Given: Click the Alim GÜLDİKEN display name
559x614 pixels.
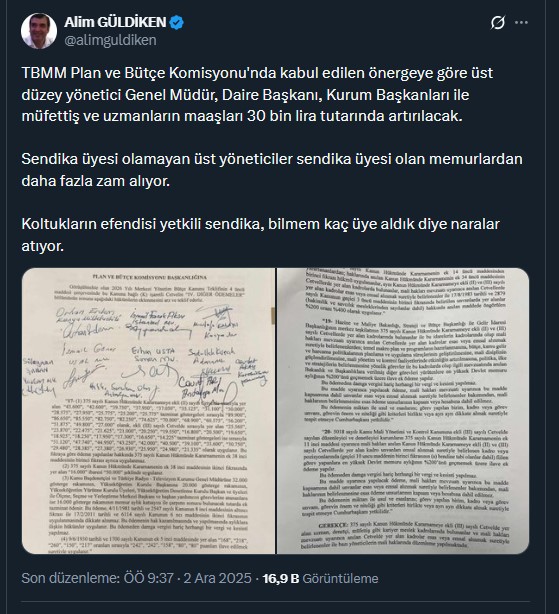Looking at the screenshot, I should coord(115,22).
